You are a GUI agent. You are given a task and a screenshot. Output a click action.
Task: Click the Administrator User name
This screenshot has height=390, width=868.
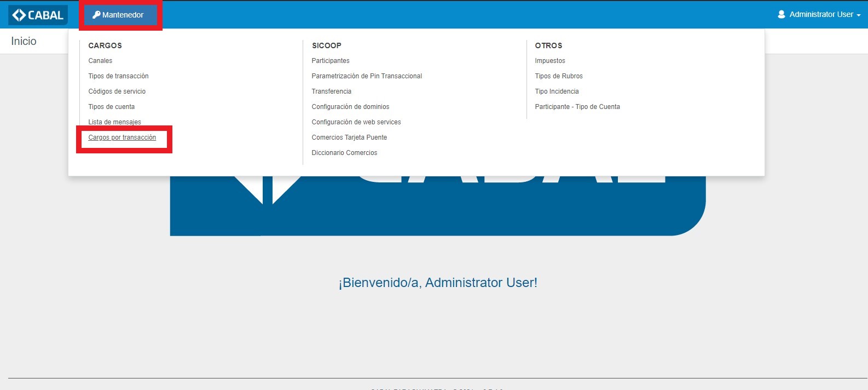tap(821, 15)
